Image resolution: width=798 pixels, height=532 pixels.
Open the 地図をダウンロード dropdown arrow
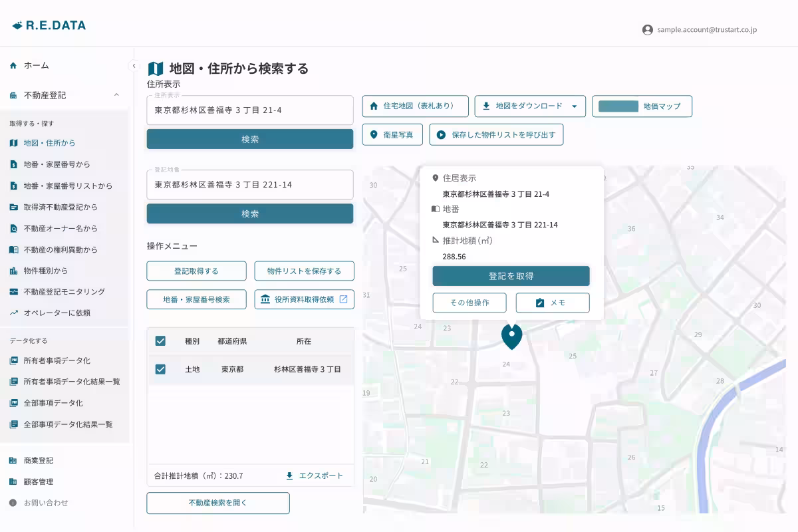[x=576, y=106]
